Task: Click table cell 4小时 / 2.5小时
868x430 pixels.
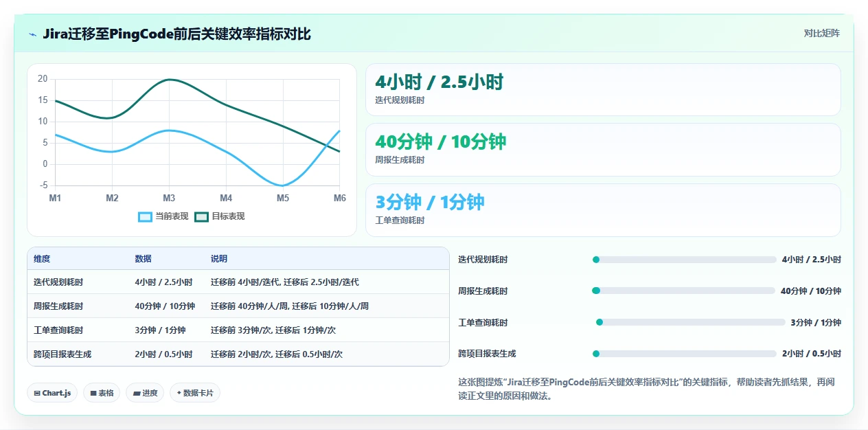Action: click(163, 282)
